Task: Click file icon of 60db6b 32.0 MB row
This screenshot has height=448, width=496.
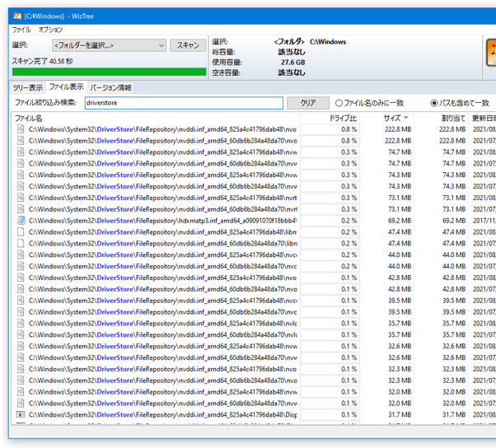Action: coord(21,403)
